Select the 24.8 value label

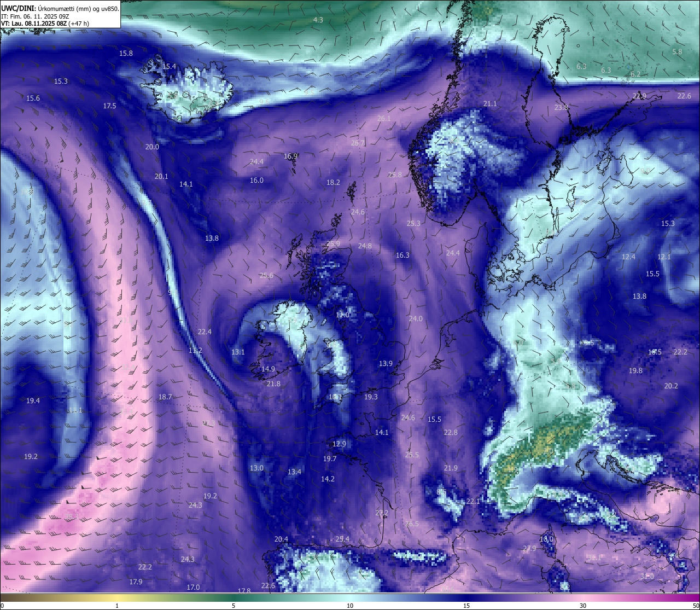[365, 246]
